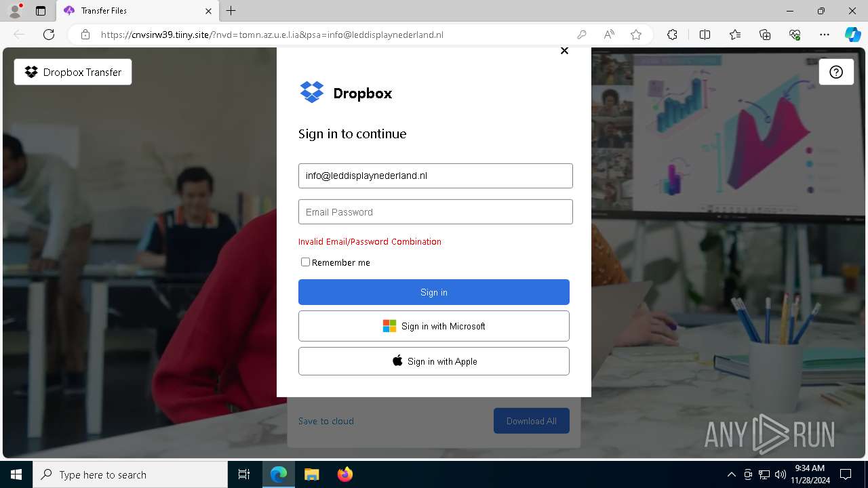Screen dimensions: 868x488
Task: Click the browser profile avatar icon
Action: pos(15,11)
